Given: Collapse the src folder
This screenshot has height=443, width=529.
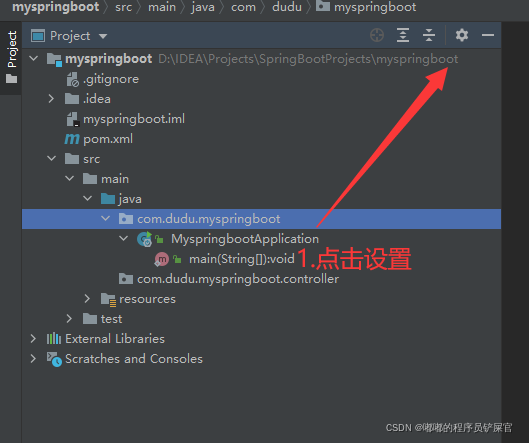Looking at the screenshot, I should pyautogui.click(x=51, y=158).
